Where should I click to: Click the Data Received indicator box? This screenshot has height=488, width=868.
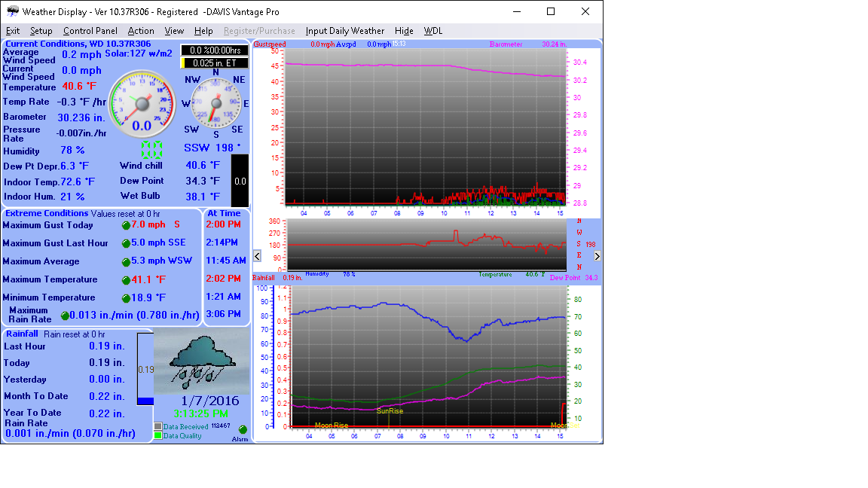coord(158,426)
